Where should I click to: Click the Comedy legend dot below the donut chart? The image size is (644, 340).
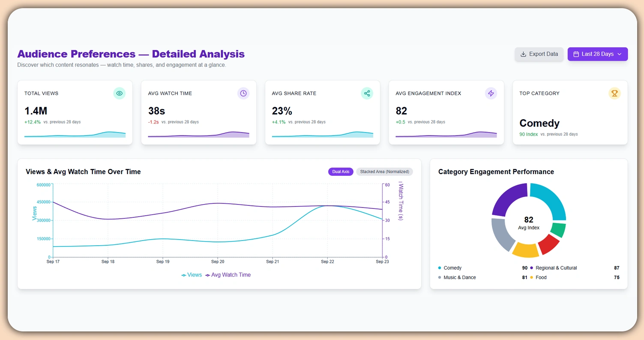click(x=440, y=268)
